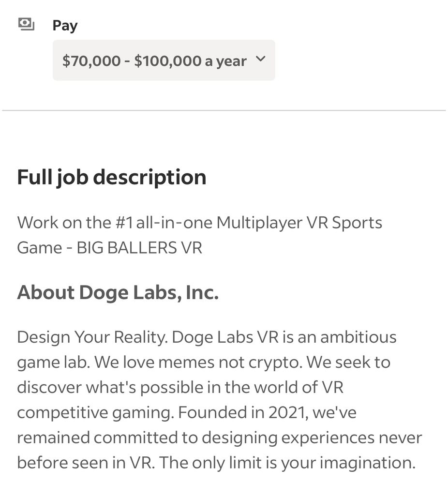Click the '#1 all-in-one Multiplayer VR Sports' line

point(249,223)
